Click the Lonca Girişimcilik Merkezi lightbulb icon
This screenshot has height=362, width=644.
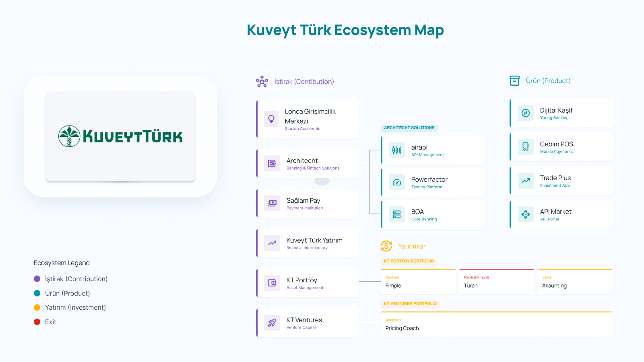click(x=271, y=119)
